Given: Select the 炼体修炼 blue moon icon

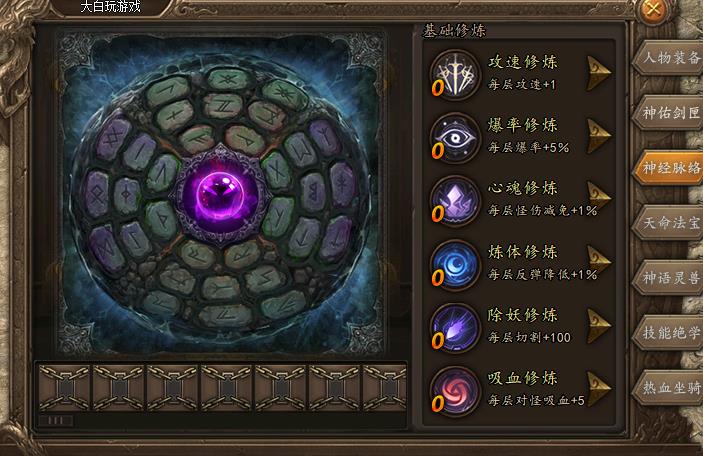Looking at the screenshot, I should tap(455, 265).
